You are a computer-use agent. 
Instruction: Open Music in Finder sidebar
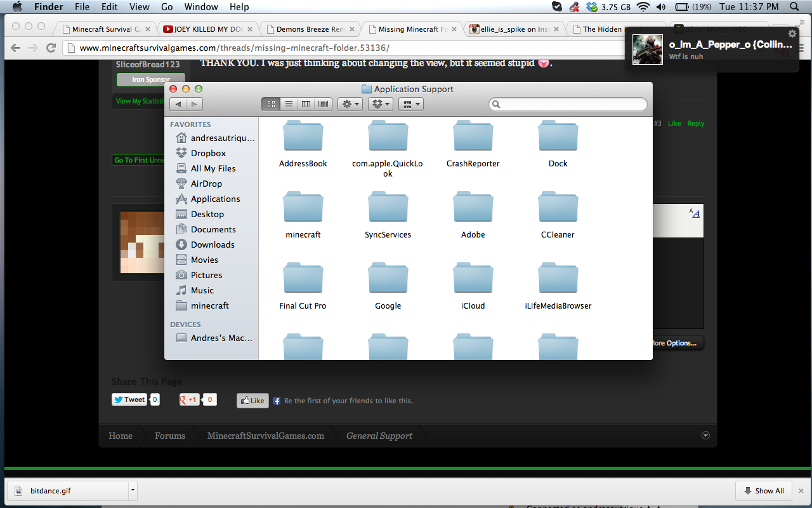pyautogui.click(x=195, y=290)
